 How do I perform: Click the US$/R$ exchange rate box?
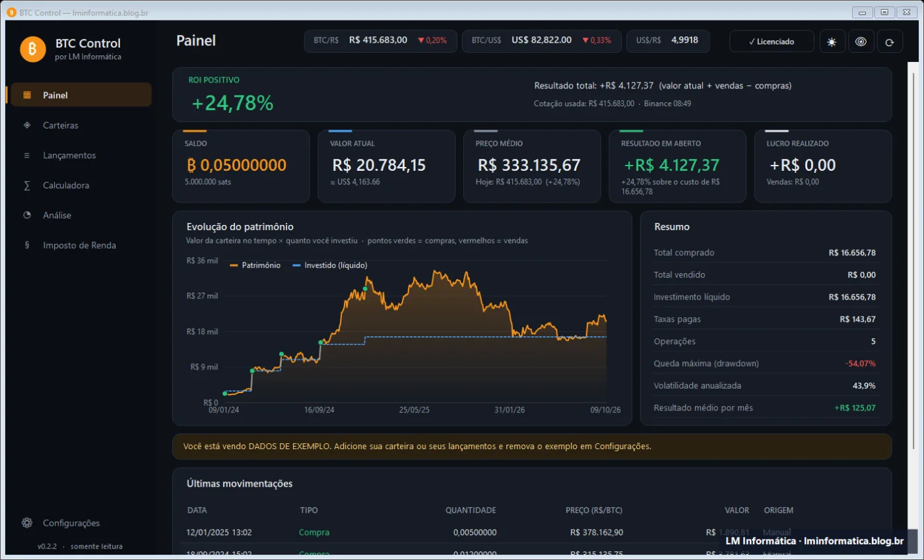668,41
